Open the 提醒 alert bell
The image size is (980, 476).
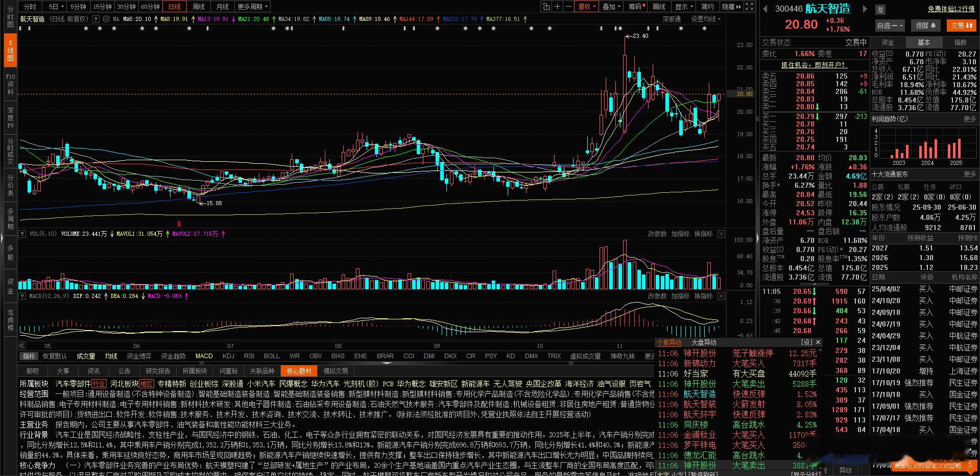[x=925, y=25]
